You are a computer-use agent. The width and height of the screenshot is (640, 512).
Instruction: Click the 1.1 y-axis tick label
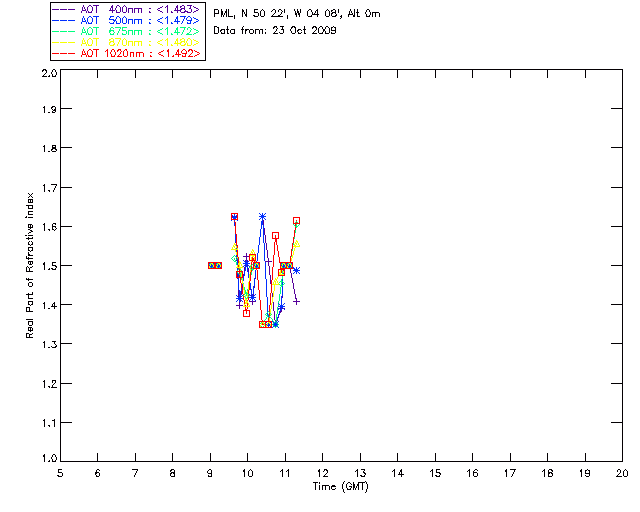[x=49, y=423]
